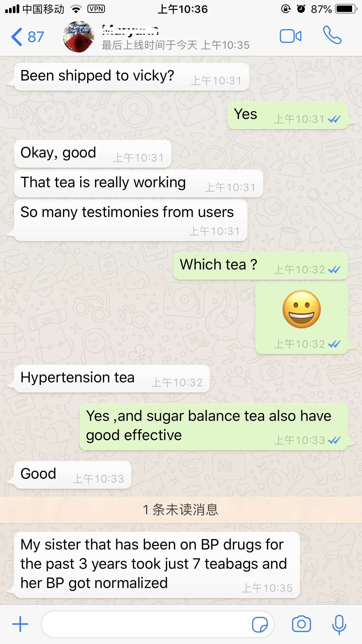Start a voice call using phone icon

(332, 35)
